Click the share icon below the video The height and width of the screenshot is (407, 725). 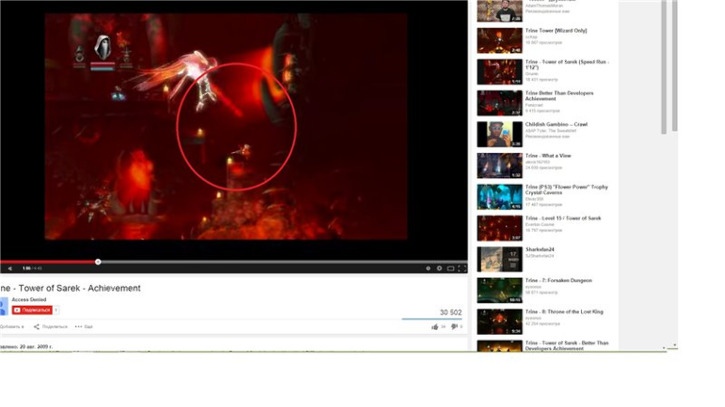point(37,327)
